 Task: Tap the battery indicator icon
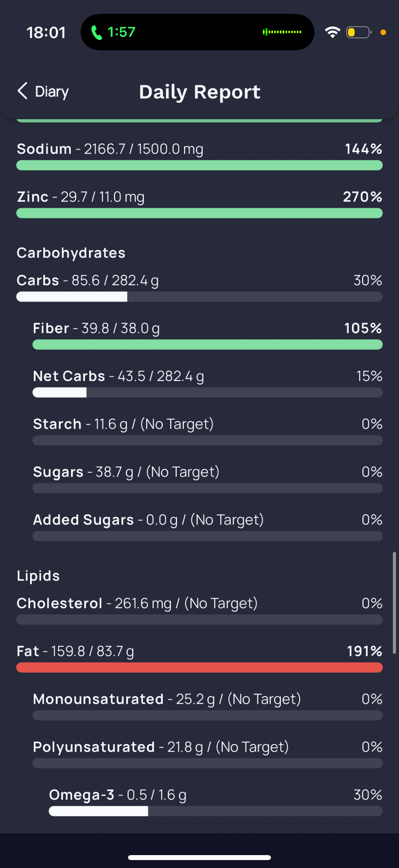358,32
